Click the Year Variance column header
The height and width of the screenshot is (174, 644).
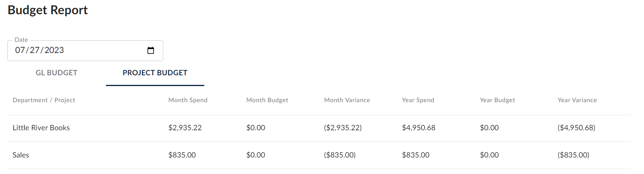pyautogui.click(x=577, y=100)
